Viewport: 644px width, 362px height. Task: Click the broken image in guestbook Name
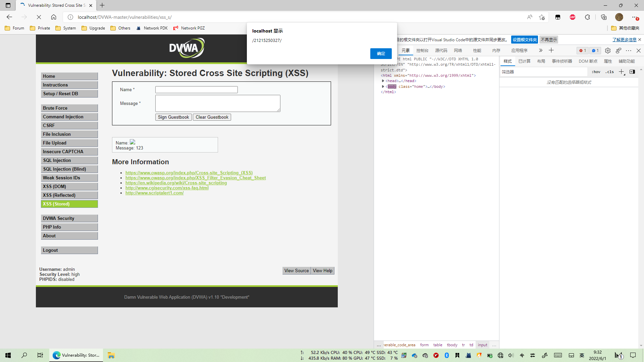132,142
